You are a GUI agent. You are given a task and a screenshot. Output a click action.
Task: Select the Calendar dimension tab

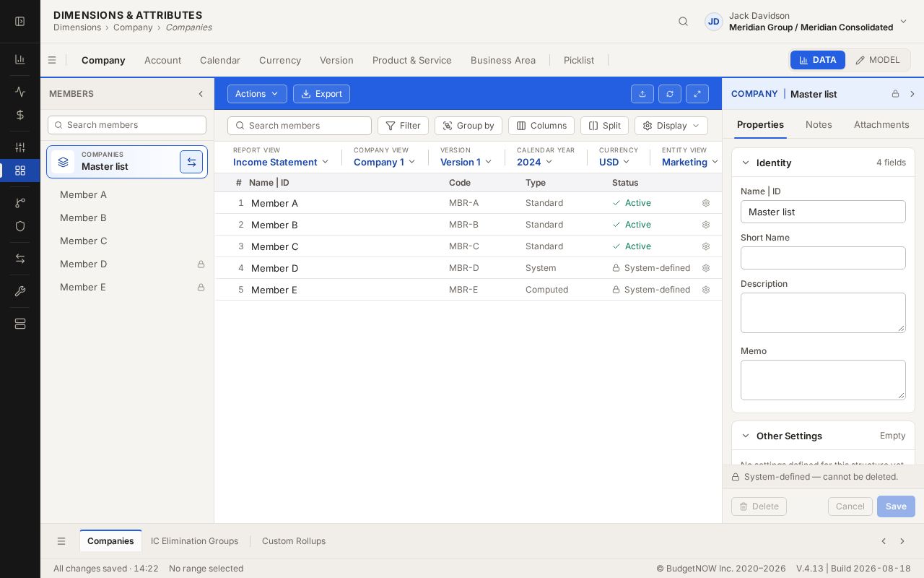coord(220,60)
